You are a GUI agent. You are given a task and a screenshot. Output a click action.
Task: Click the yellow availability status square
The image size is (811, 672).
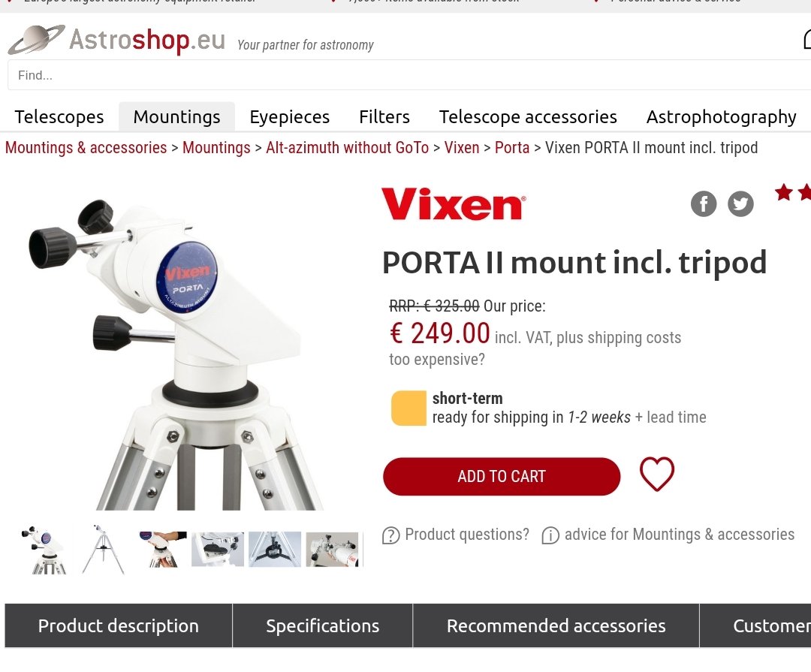coord(409,408)
